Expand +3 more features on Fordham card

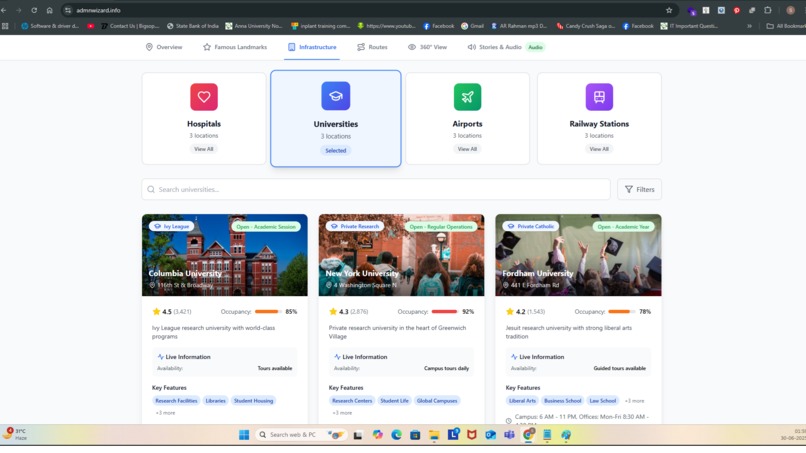pos(634,401)
